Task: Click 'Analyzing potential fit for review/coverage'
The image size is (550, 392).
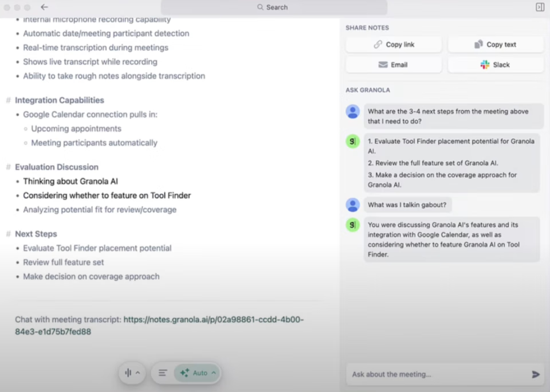Action: coord(100,210)
